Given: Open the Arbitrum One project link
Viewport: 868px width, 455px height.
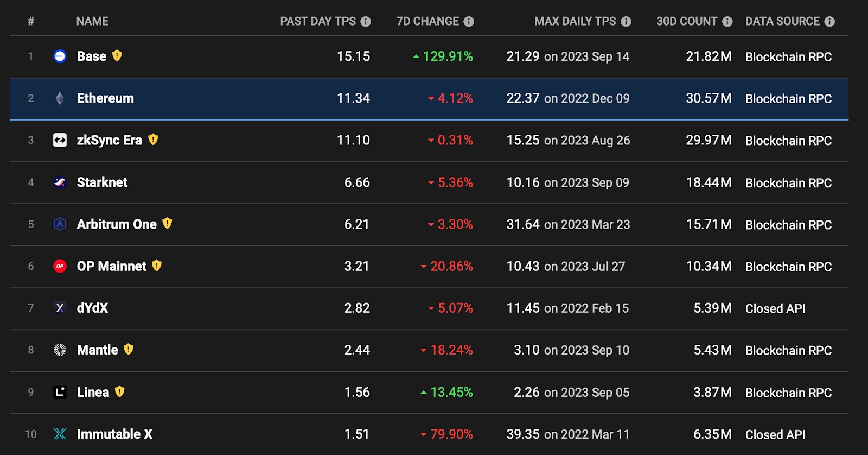Looking at the screenshot, I should click(x=117, y=224).
